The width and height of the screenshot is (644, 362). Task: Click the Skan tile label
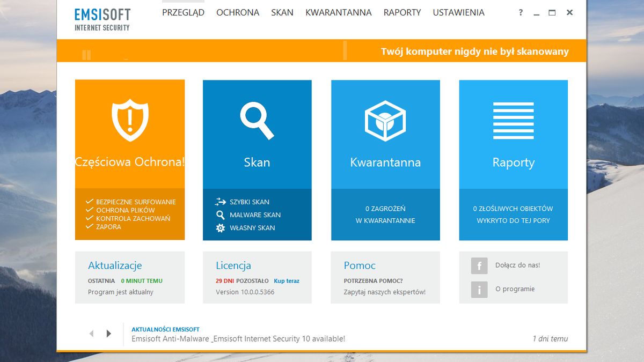257,162
